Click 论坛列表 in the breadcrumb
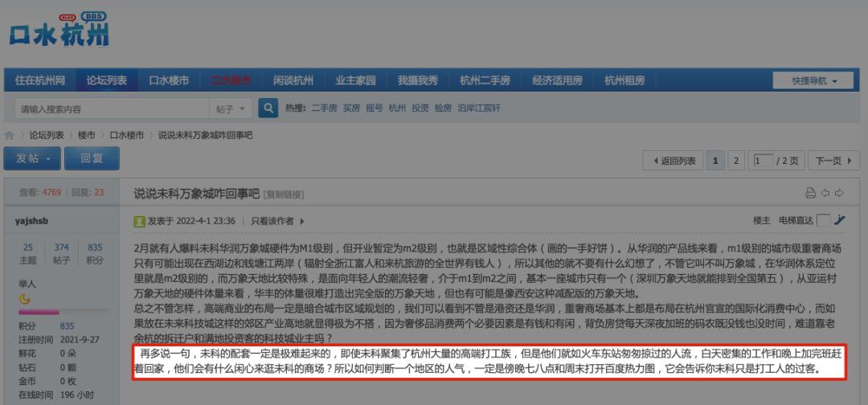Viewport: 868px width, 405px height. click(47, 136)
